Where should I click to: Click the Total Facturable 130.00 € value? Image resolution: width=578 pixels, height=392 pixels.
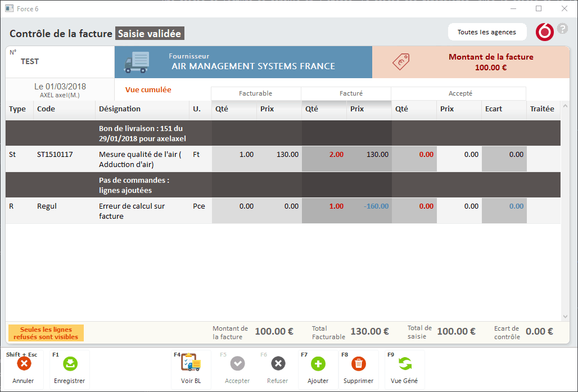coord(370,331)
